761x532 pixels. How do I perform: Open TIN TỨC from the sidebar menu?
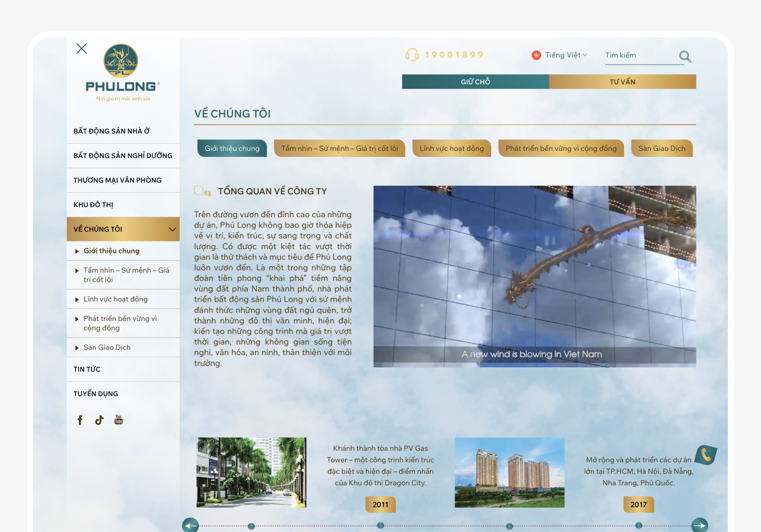pos(87,369)
